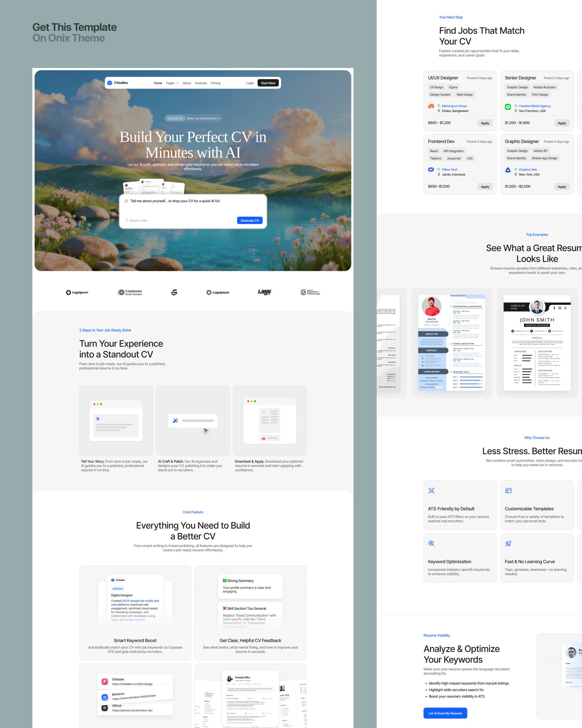Image resolution: width=582 pixels, height=728 pixels.
Task: Click the "Posted 3 days ago" label
Action: coord(556,78)
